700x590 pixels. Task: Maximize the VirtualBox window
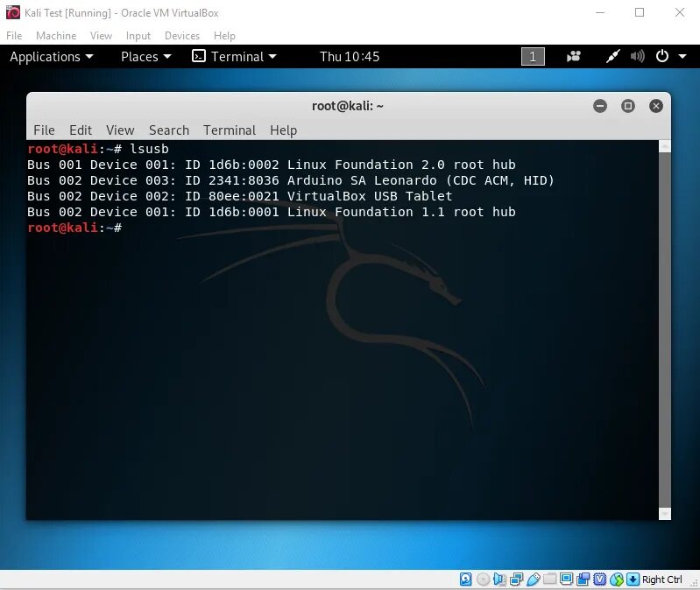tap(640, 12)
